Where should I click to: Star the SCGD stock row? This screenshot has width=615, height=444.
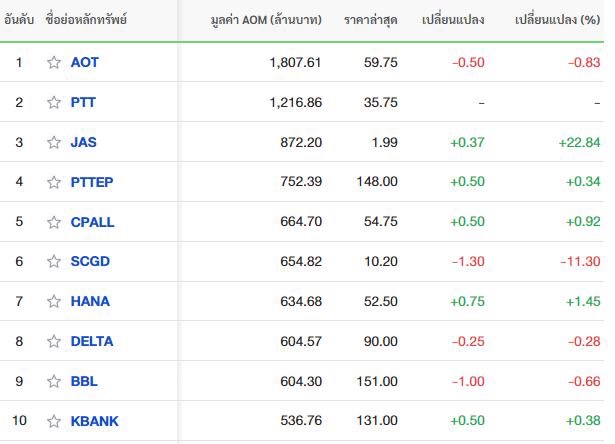coord(54,261)
